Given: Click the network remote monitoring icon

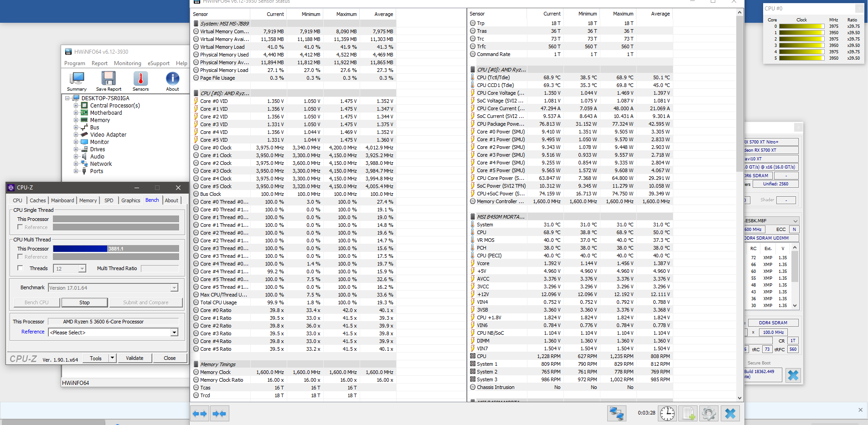Looking at the screenshot, I should 616,414.
